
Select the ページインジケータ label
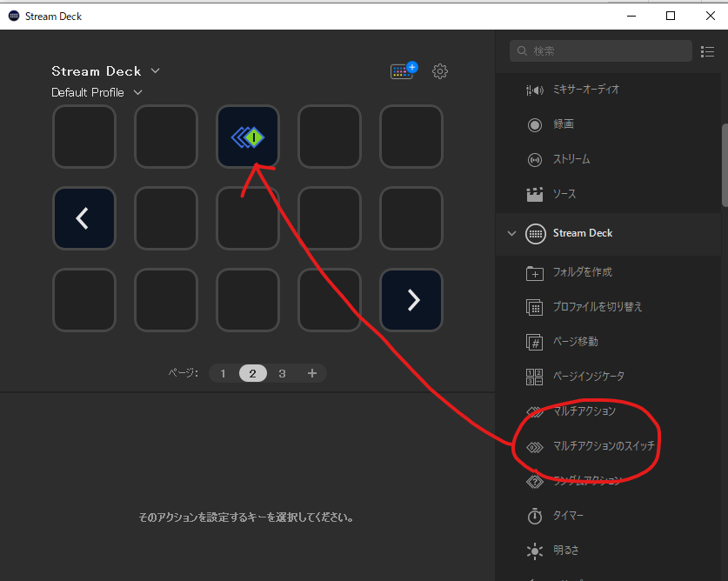point(589,376)
